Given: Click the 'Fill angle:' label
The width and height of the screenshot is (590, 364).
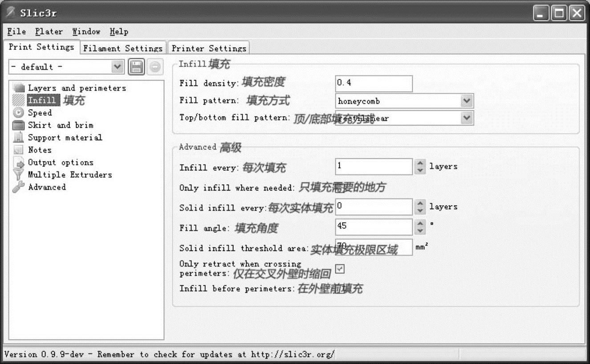Looking at the screenshot, I should (x=205, y=228).
